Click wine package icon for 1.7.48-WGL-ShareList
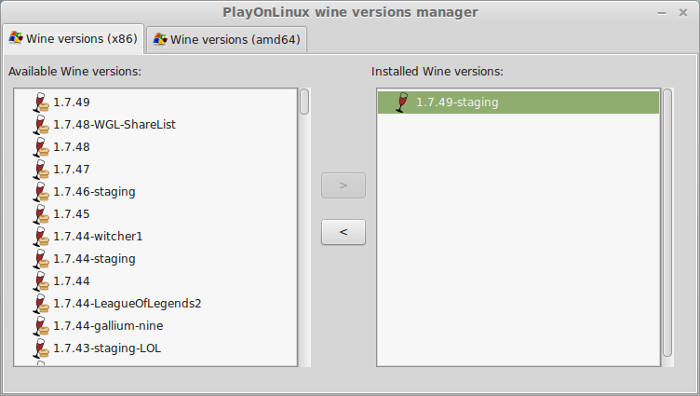The height and width of the screenshot is (396, 700). (x=41, y=125)
